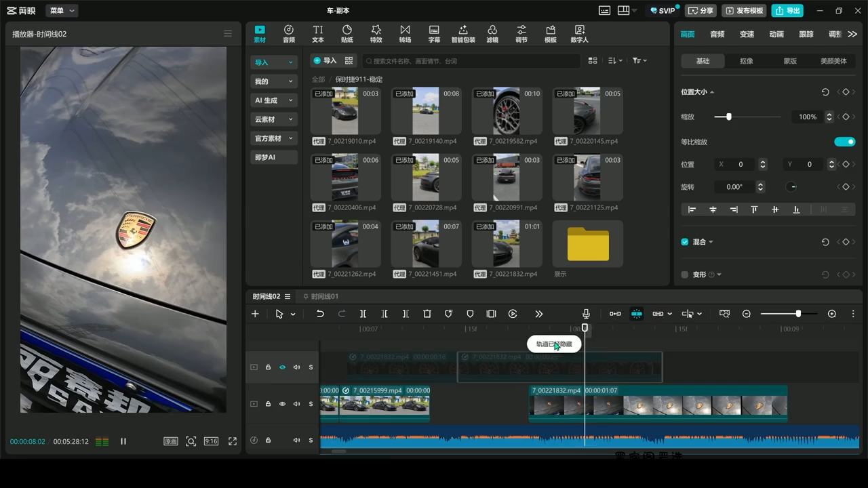Uncheck the 混合 blend checkbox
This screenshot has width=868, height=488.
click(685, 242)
